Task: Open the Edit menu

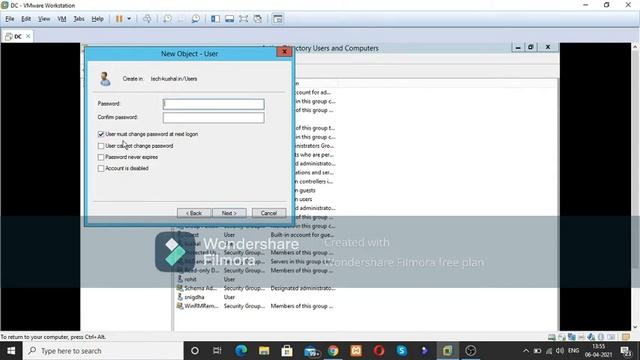Action: pos(26,19)
